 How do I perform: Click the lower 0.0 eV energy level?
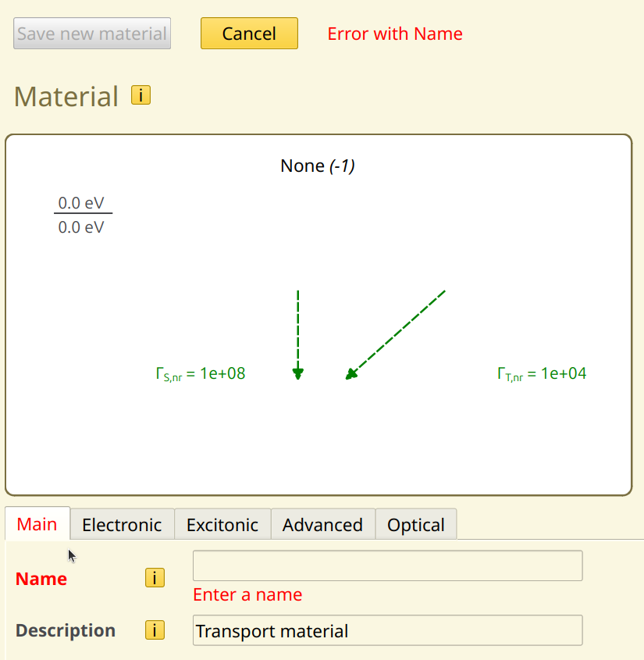[x=81, y=227]
